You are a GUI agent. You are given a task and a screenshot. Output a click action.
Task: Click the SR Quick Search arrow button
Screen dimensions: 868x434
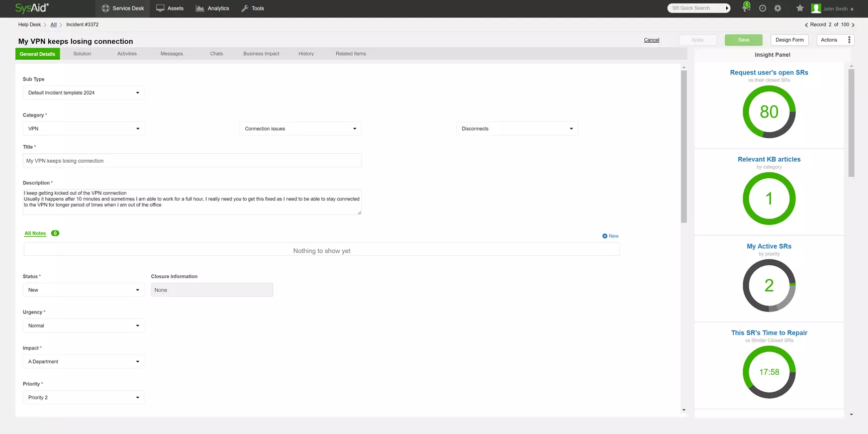(x=727, y=8)
